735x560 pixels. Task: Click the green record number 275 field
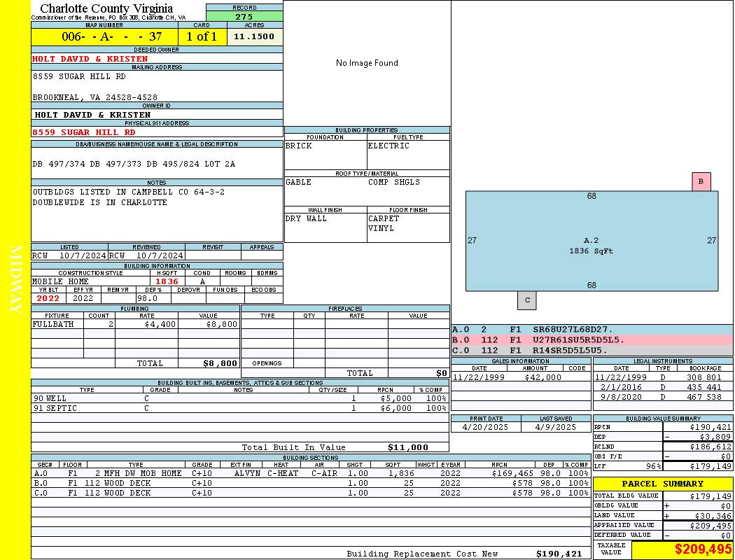pyautogui.click(x=244, y=17)
